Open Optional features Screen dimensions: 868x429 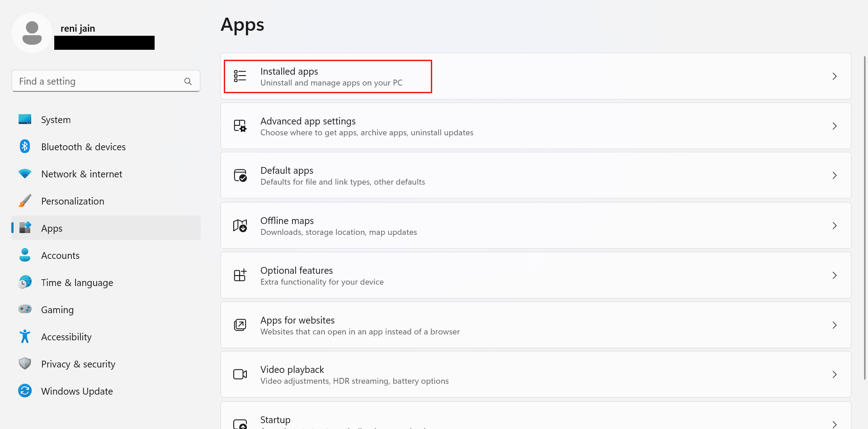pyautogui.click(x=536, y=275)
